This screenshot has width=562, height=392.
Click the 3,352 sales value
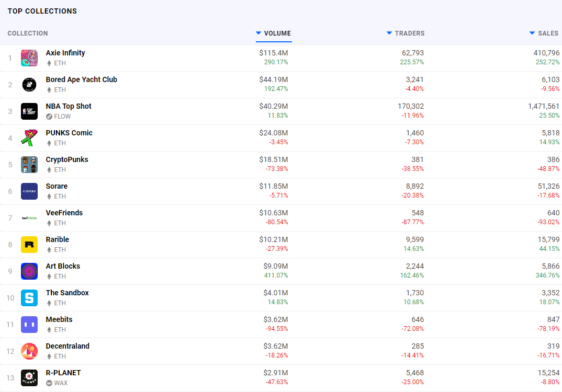tap(550, 293)
